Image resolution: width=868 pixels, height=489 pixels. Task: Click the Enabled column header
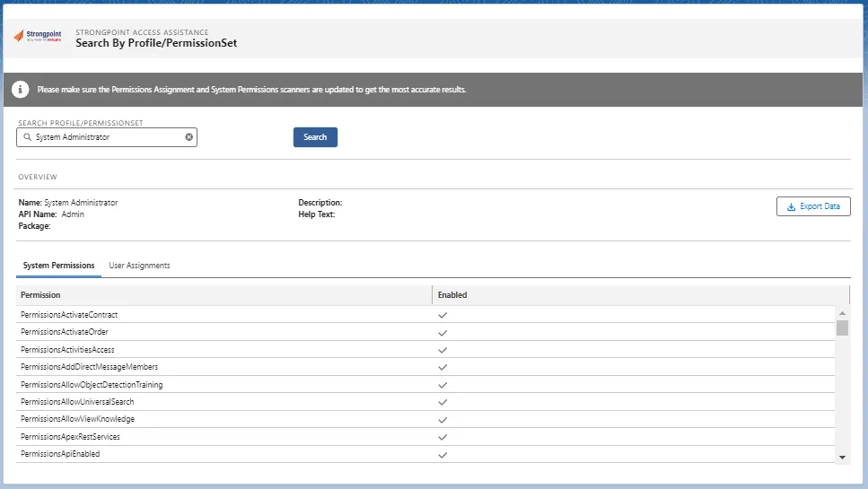[x=641, y=295]
